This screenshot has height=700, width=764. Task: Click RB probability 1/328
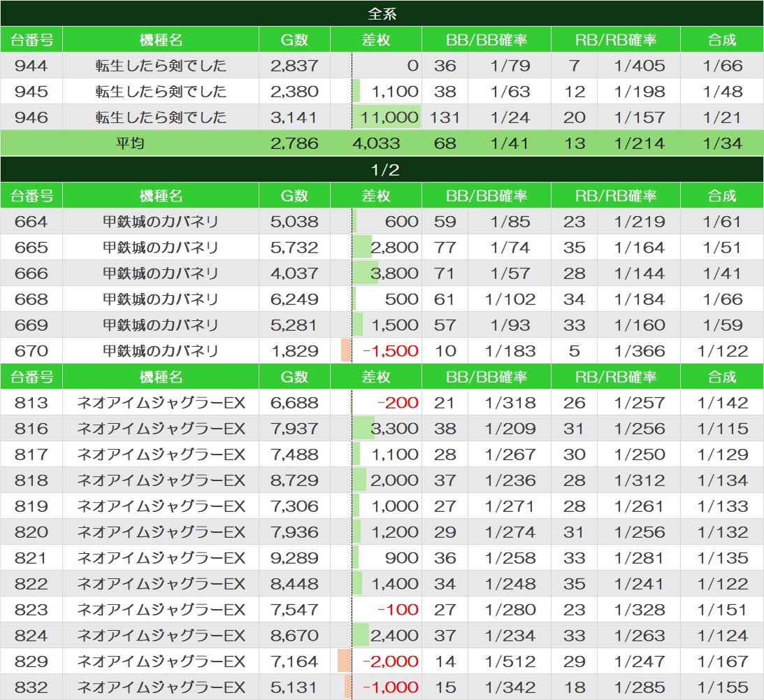tap(639, 609)
